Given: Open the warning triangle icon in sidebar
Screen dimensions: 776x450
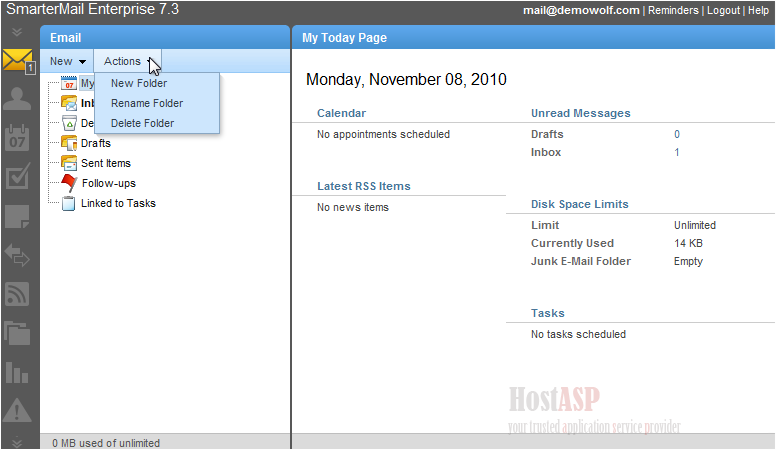Looking at the screenshot, I should pos(17,410).
